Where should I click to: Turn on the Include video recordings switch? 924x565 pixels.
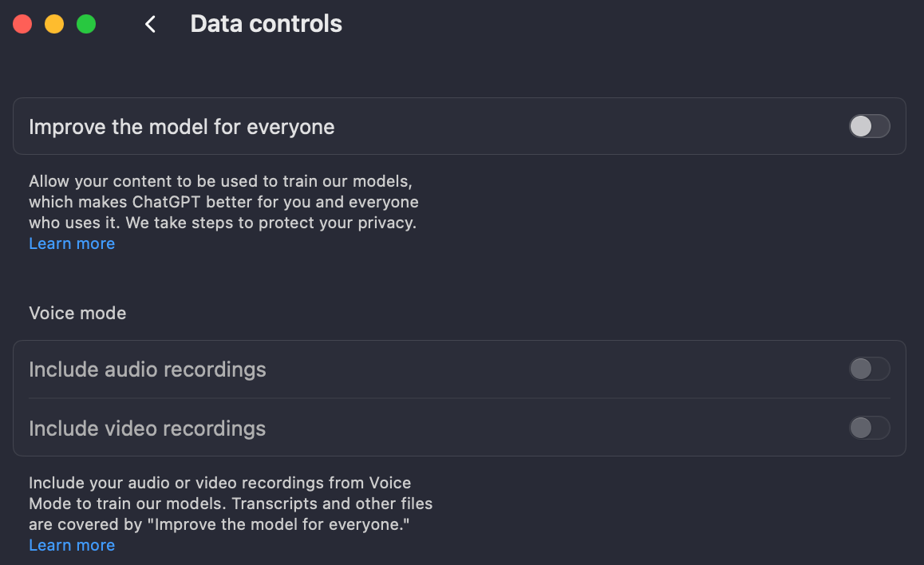pos(869,428)
